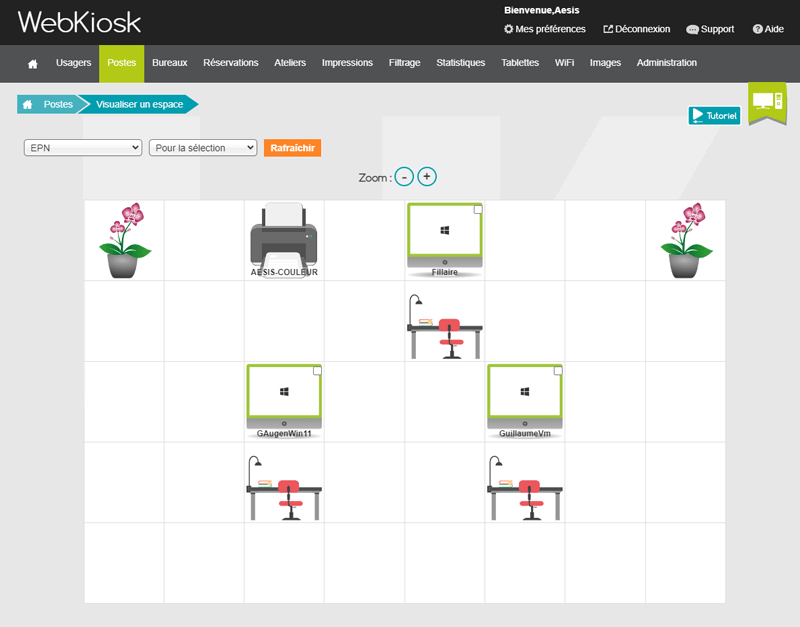Tick the checkbox on GuillaumeVm computer
Image resolution: width=800 pixels, height=627 pixels.
(558, 370)
